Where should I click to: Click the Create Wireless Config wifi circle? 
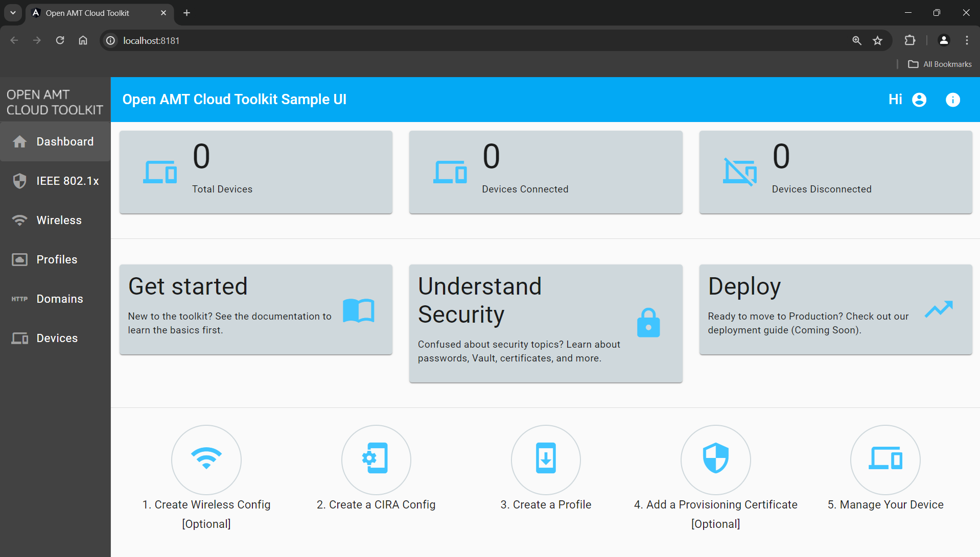click(206, 459)
